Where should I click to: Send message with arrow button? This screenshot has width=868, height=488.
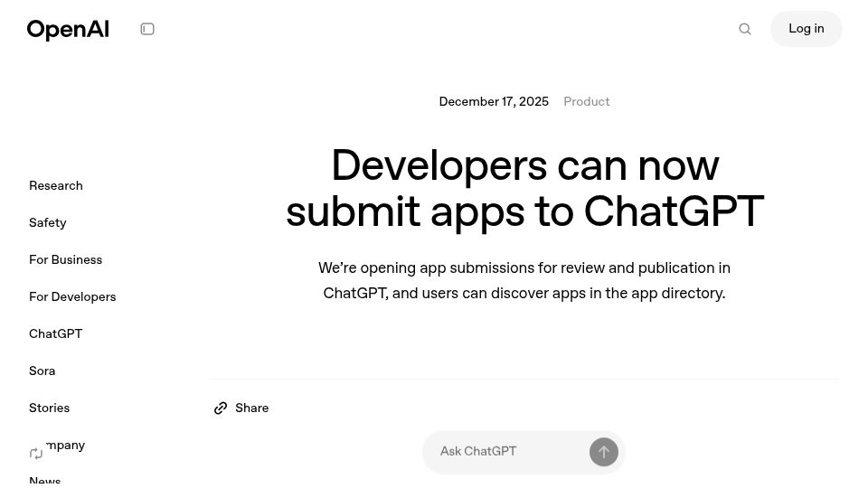[603, 452]
